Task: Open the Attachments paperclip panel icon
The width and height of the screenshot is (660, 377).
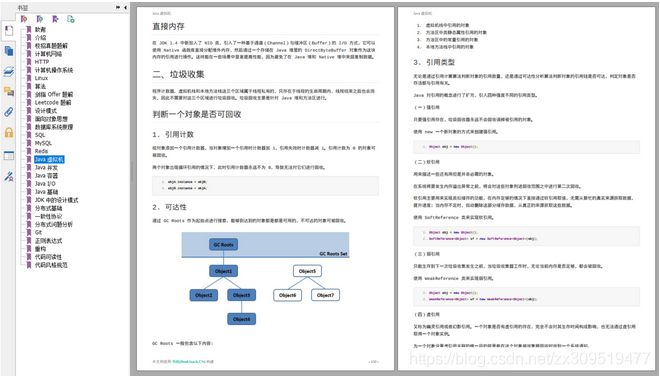Action: tap(8, 112)
